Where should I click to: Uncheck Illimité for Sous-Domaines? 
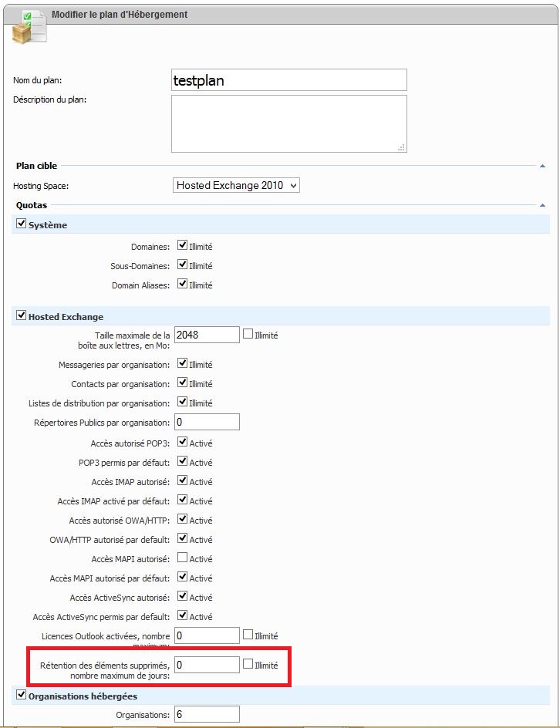pos(182,265)
